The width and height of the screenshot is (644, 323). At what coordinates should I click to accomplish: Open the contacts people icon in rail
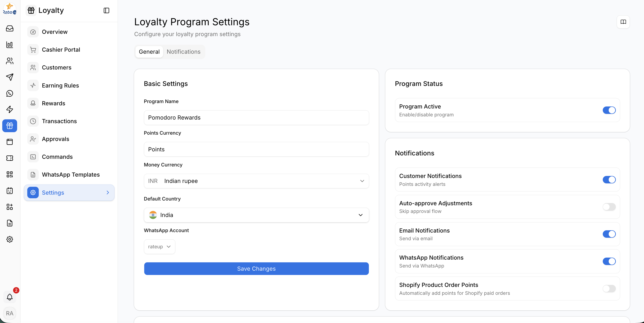click(x=9, y=61)
